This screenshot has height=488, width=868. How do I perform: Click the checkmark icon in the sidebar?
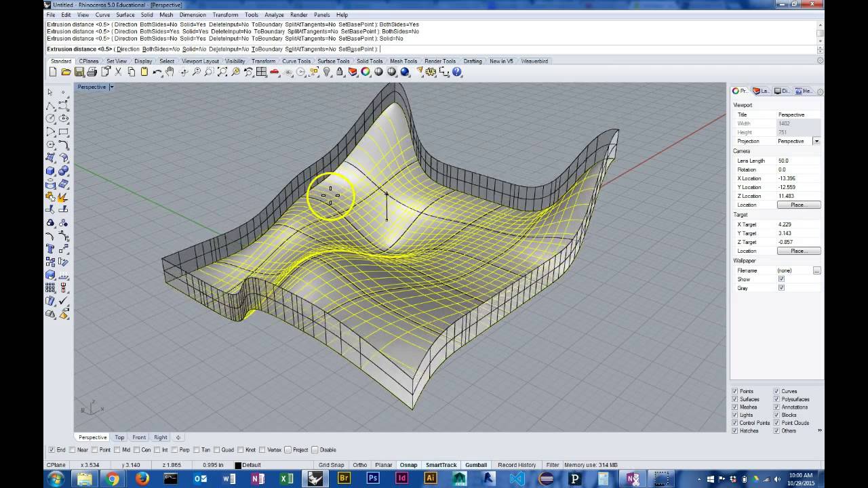[64, 301]
